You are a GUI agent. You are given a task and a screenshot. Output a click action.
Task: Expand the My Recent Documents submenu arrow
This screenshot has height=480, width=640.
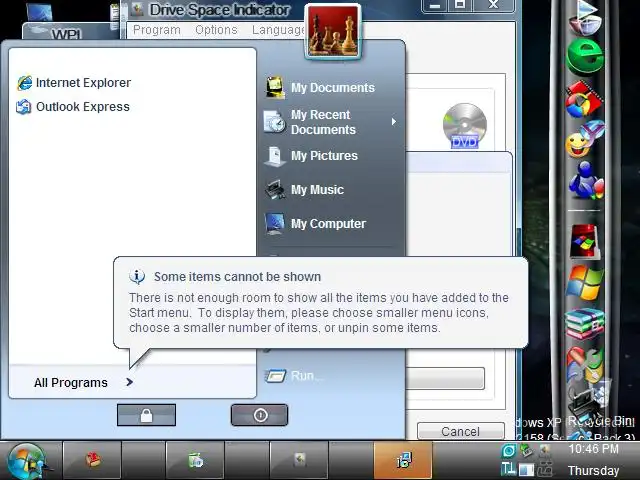(393, 122)
